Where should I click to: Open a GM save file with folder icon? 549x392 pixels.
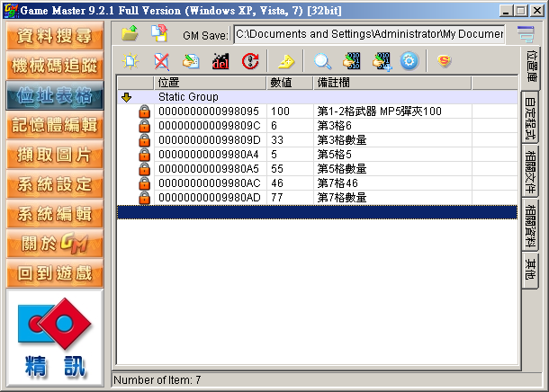130,33
